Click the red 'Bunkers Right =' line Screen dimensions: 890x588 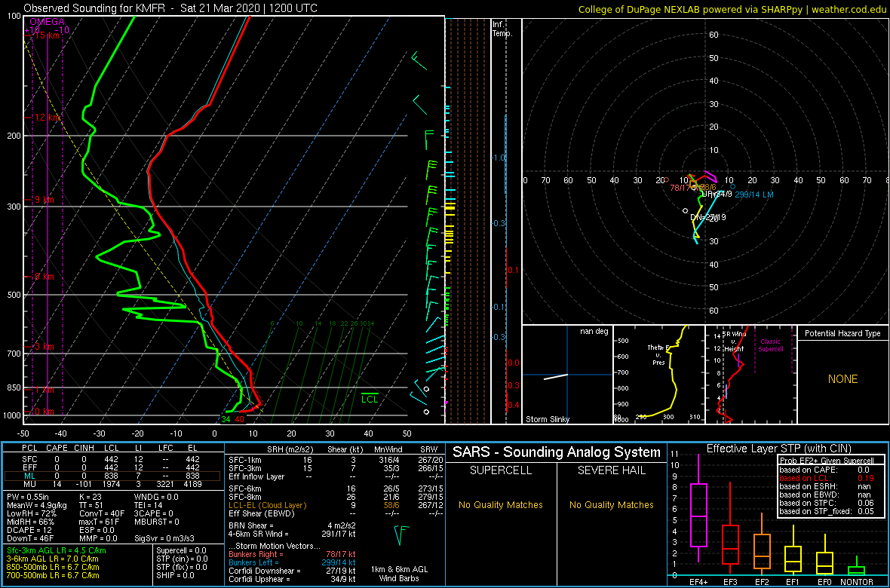click(293, 554)
